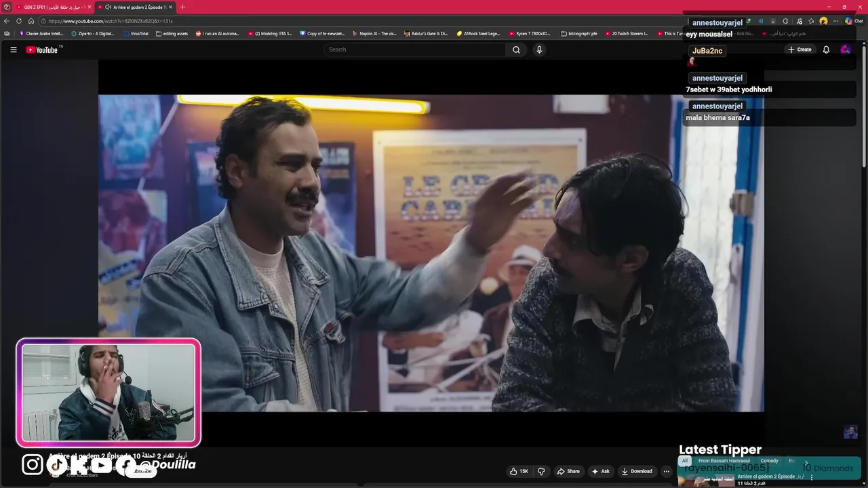Image resolution: width=868 pixels, height=488 pixels.
Task: Open the YouTube Create menu
Action: click(800, 49)
